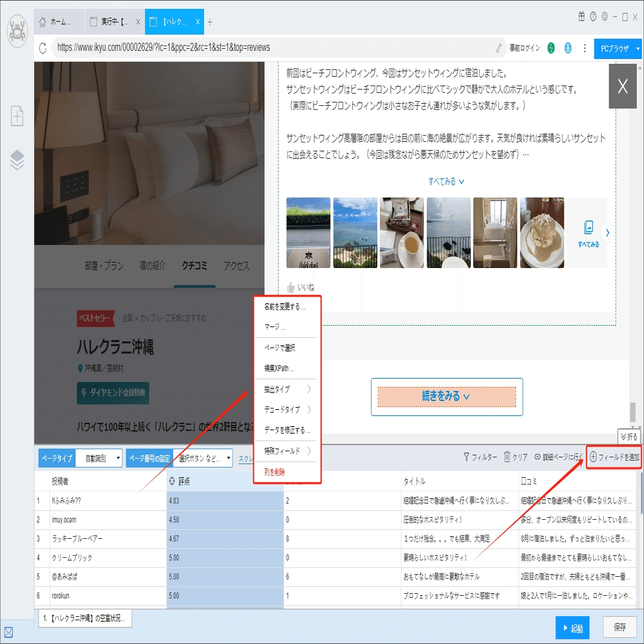Select データを修正する in context menu
This screenshot has height=644, width=644.
[286, 430]
